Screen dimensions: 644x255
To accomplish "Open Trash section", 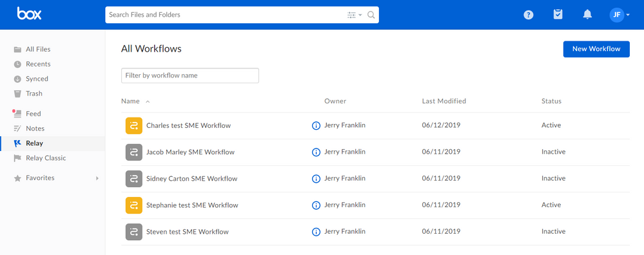I will point(34,94).
